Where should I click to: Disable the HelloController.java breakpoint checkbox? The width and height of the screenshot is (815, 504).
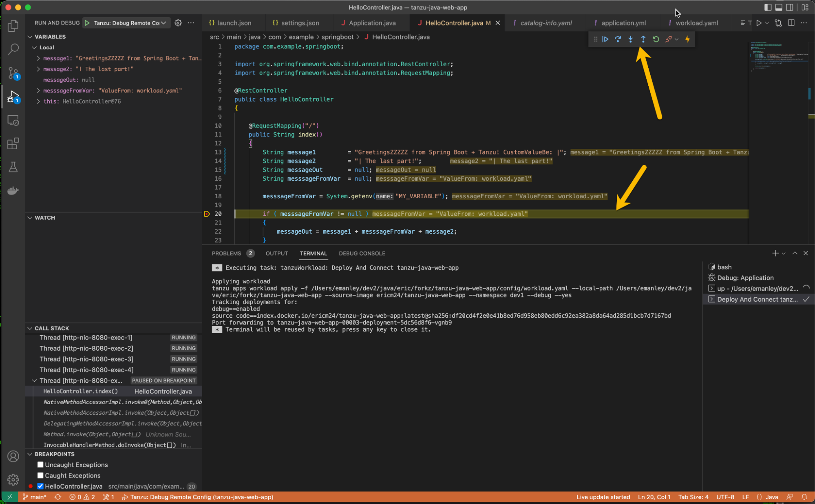tap(40, 486)
